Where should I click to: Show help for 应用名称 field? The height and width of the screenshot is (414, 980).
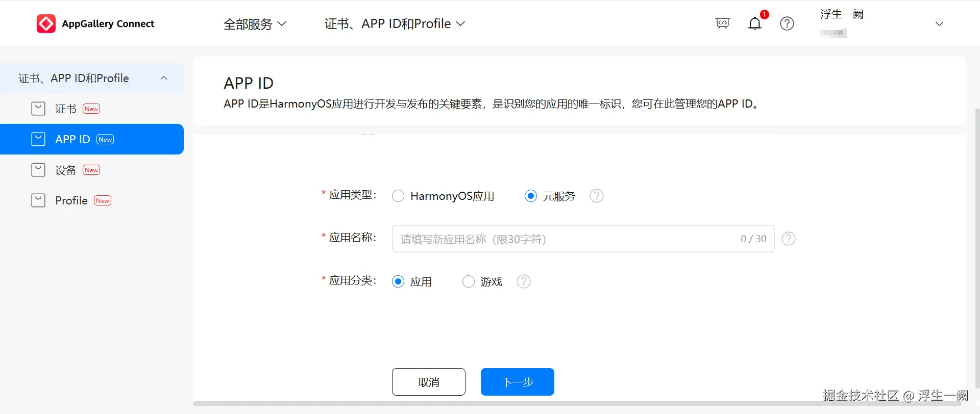click(x=789, y=239)
